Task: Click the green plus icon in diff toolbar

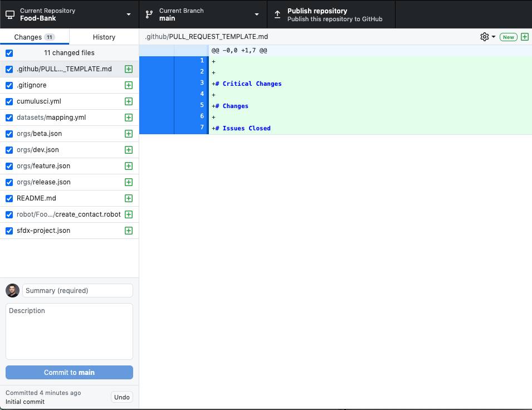Action: pos(524,36)
